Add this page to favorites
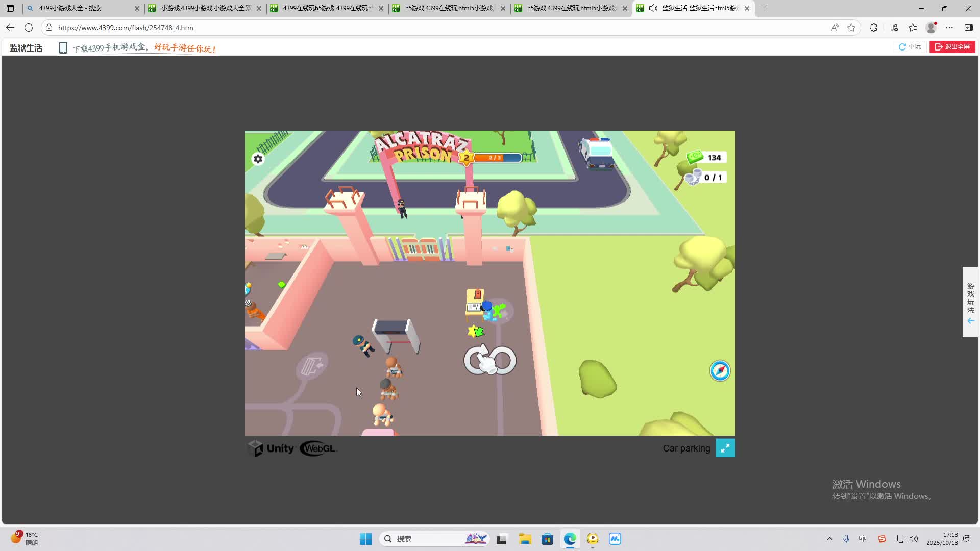 (x=851, y=28)
